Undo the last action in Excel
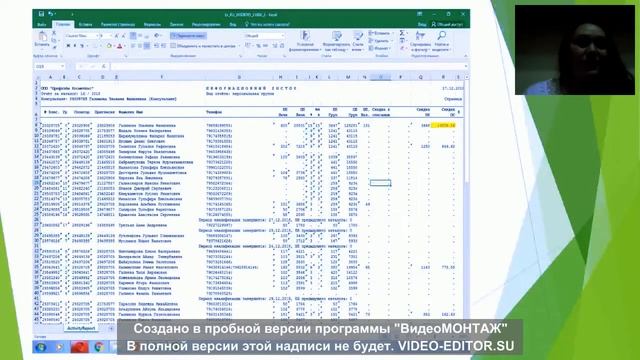Screen dimensions: 640x360 point(51,14)
